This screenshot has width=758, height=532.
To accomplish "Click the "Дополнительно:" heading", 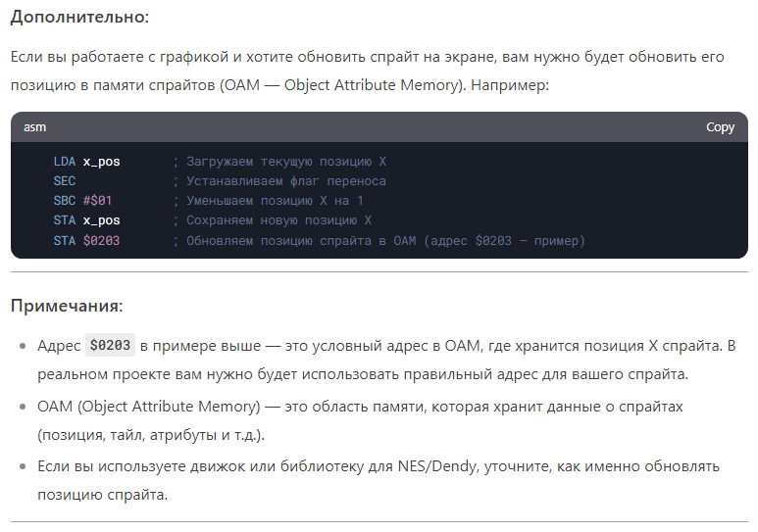I will 80,19.
